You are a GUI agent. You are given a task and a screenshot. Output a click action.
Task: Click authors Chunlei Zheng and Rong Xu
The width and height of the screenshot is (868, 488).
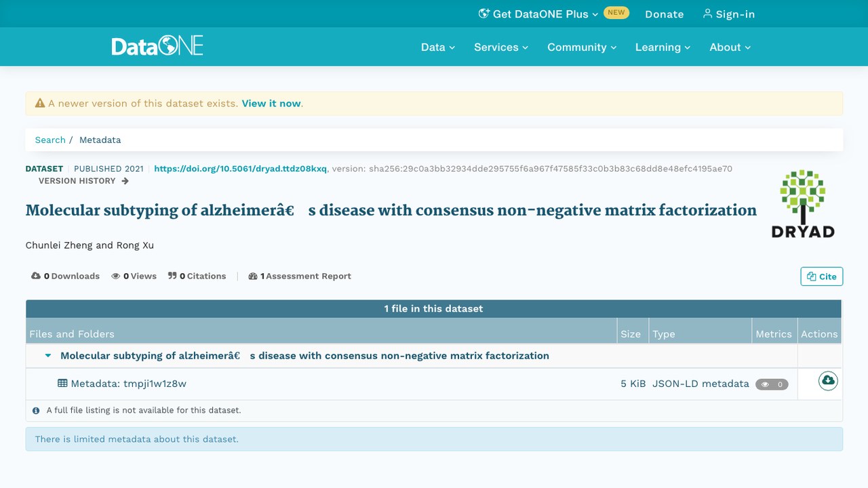[90, 245]
